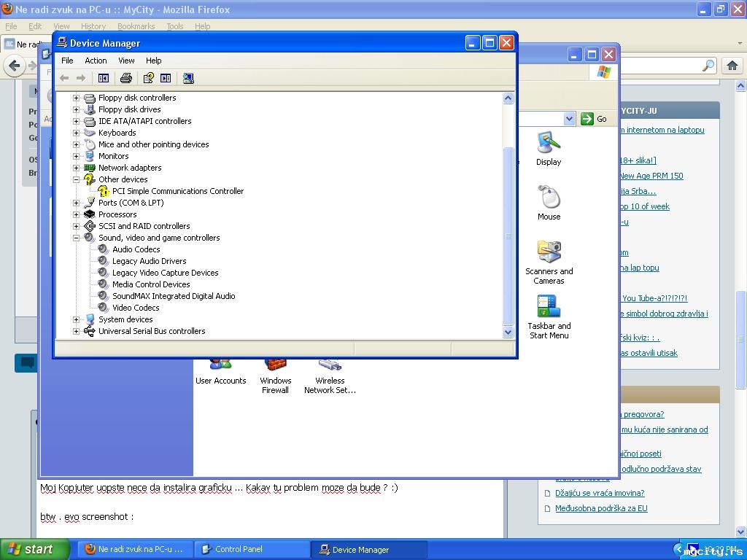Click Device Manager scrollbar down arrow
This screenshot has height=560, width=747.
tap(508, 332)
